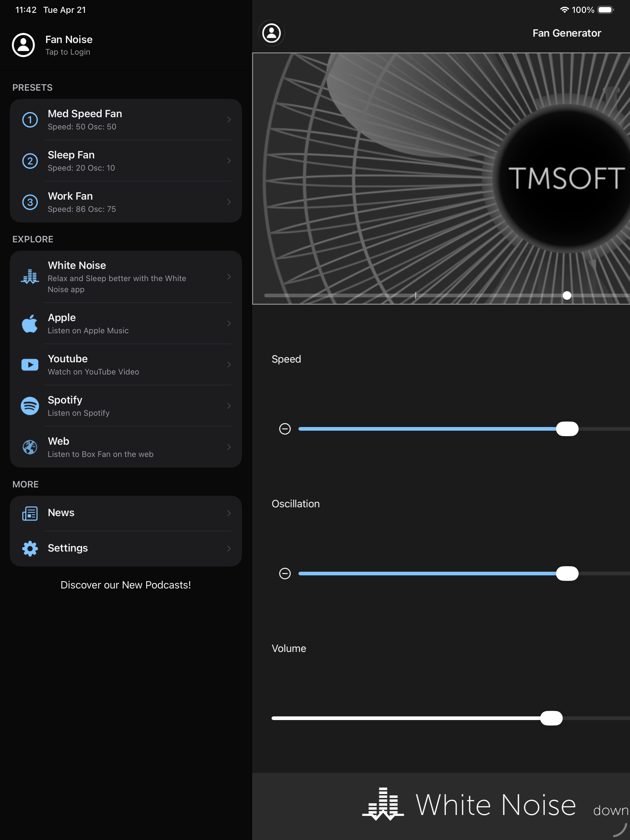630x840 pixels.
Task: Adjust the Oscillation slider thumb
Action: (567, 574)
